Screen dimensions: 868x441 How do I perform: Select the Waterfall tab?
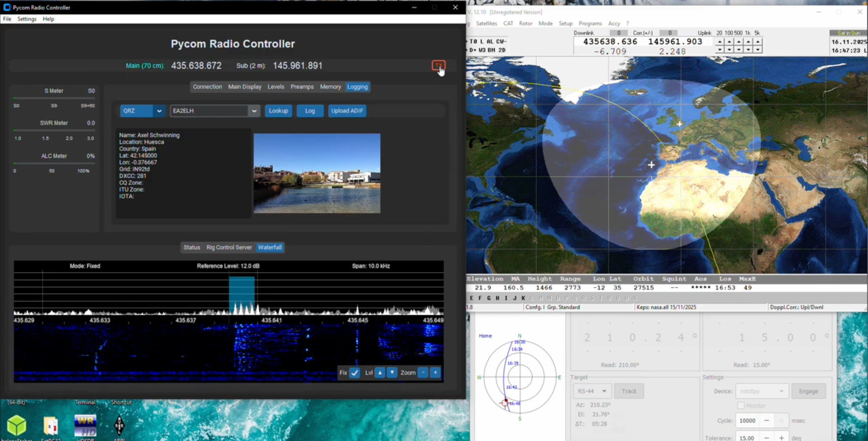click(x=270, y=248)
